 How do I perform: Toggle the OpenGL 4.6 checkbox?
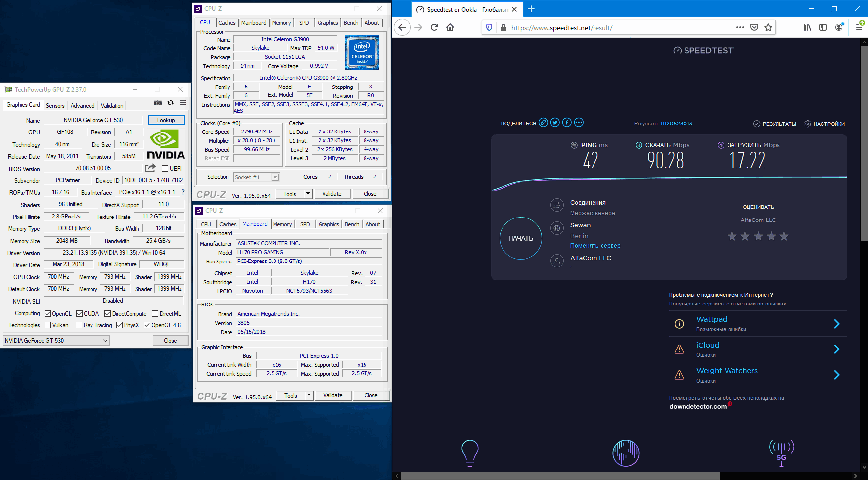tap(147, 325)
